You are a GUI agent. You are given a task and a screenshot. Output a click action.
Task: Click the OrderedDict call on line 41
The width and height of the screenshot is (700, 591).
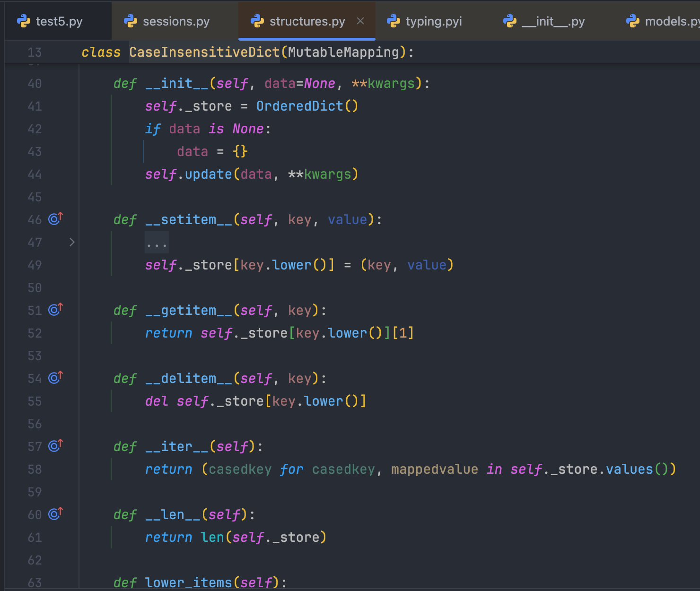pyautogui.click(x=299, y=106)
